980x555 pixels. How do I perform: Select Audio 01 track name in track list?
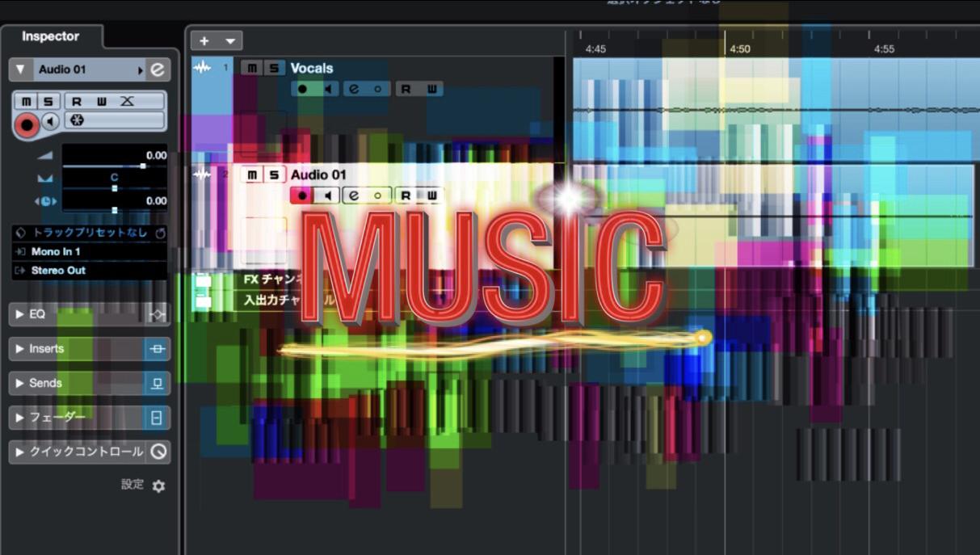(318, 174)
